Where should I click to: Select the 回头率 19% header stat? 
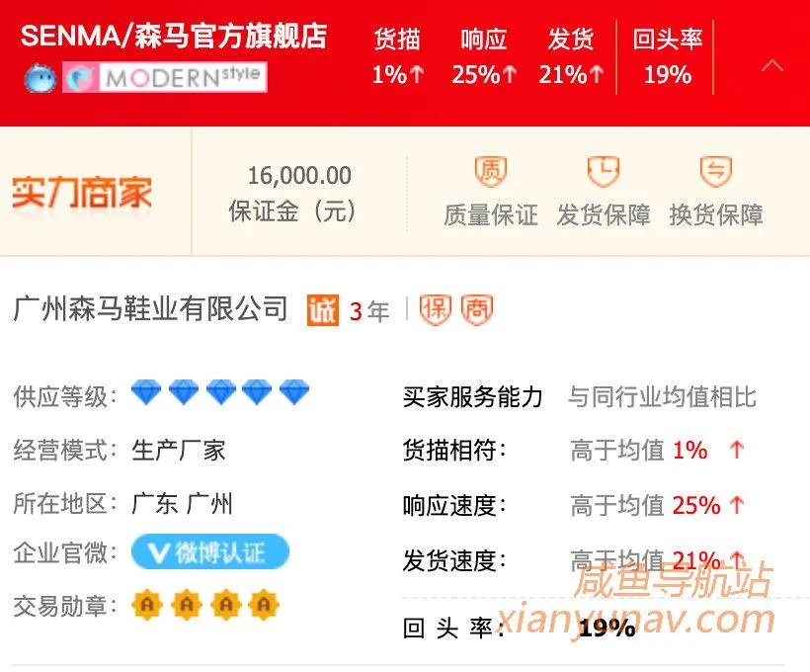[668, 57]
